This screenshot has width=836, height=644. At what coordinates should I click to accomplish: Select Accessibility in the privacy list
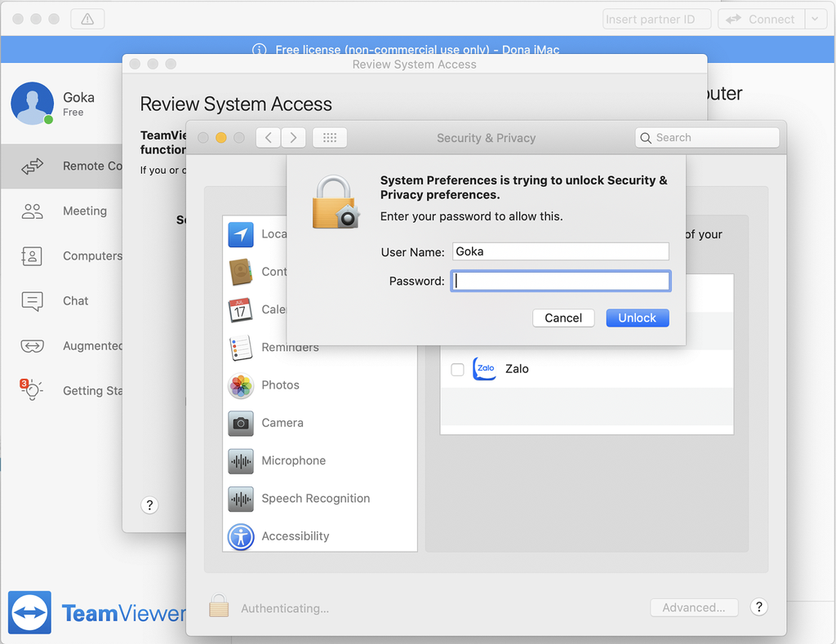coord(295,536)
